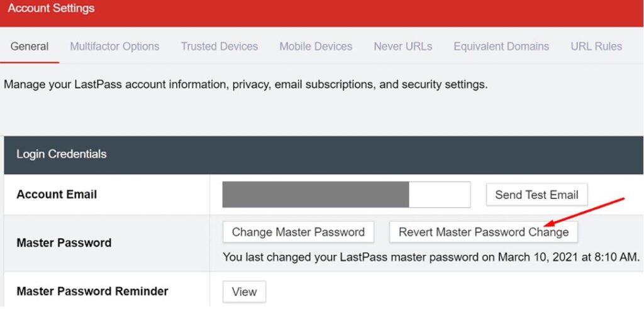Click the Master Password Reminder label
This screenshot has width=644, height=309.
click(92, 292)
